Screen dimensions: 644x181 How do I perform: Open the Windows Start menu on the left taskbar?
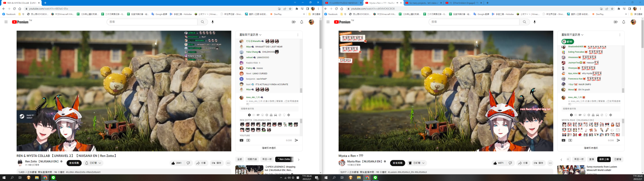(4, 178)
